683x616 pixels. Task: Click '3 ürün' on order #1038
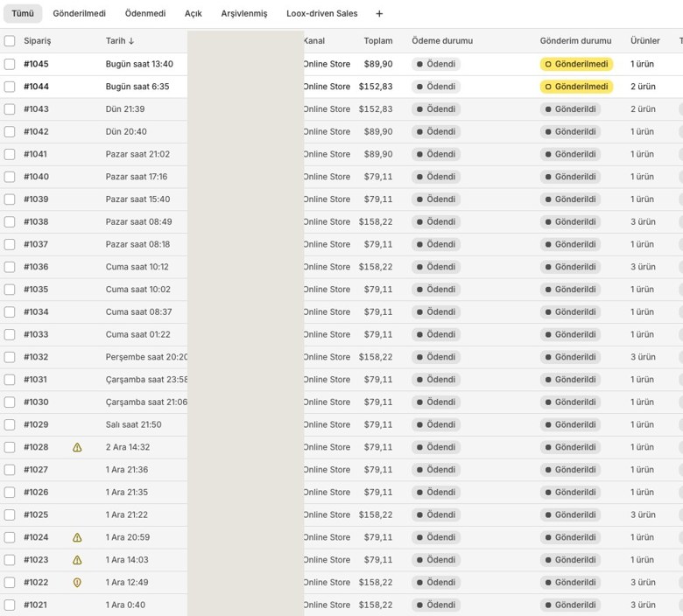tap(643, 222)
